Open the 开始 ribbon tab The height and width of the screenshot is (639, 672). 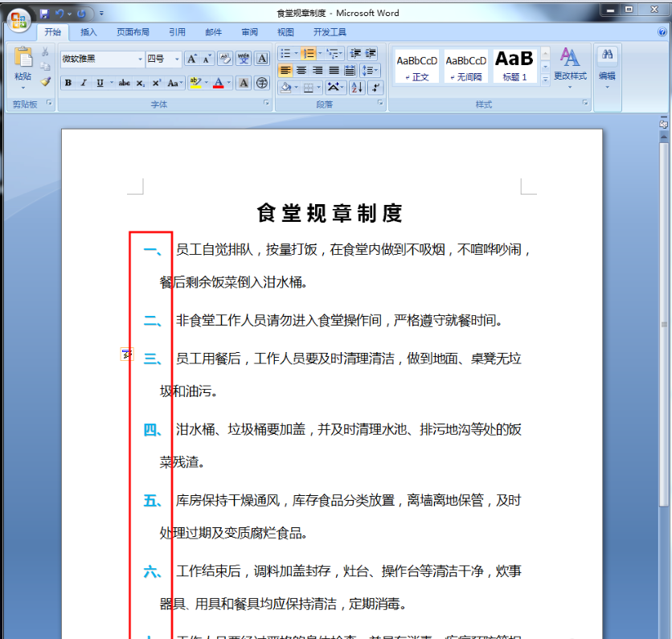pyautogui.click(x=53, y=32)
